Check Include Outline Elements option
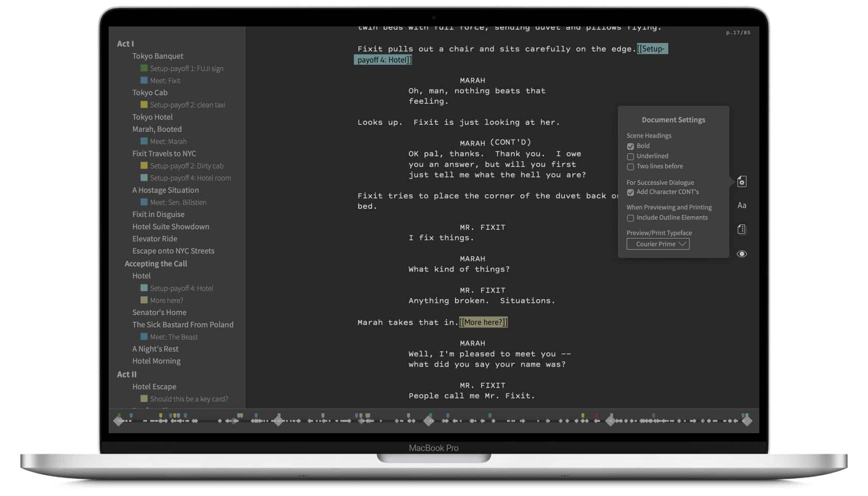The width and height of the screenshot is (868, 496). 630,218
